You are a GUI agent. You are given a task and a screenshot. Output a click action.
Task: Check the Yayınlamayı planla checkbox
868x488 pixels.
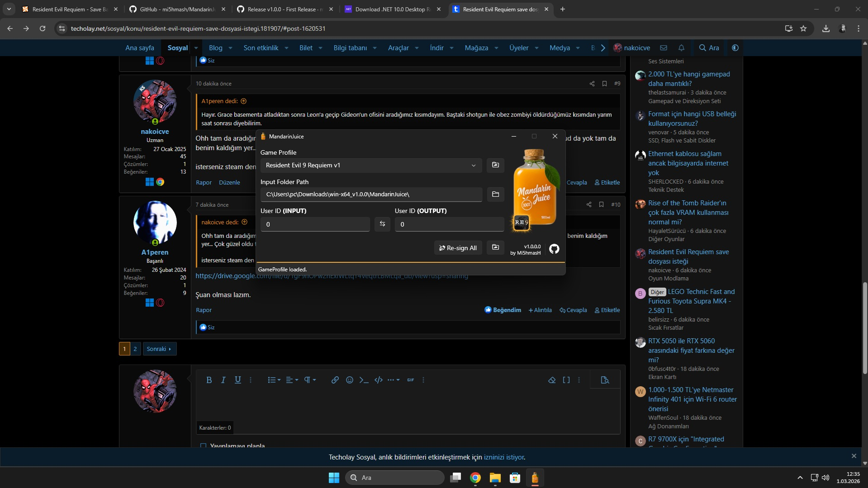pos(204,446)
